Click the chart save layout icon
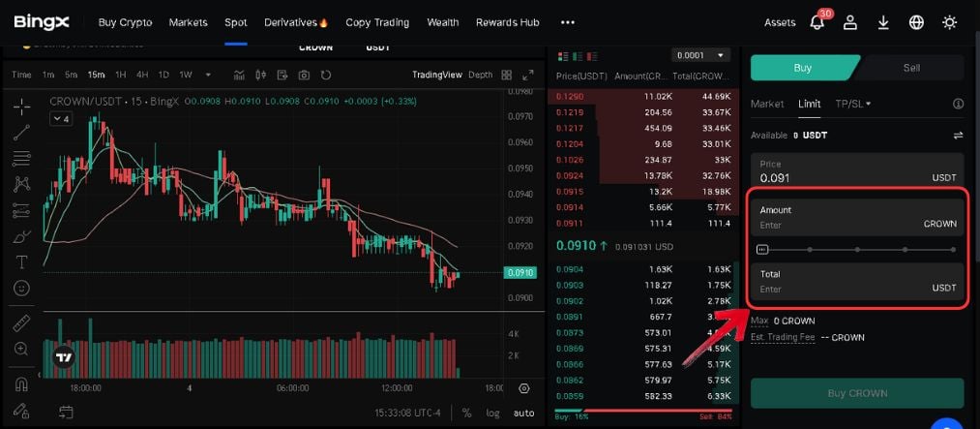This screenshot has width=980, height=429. [282, 75]
